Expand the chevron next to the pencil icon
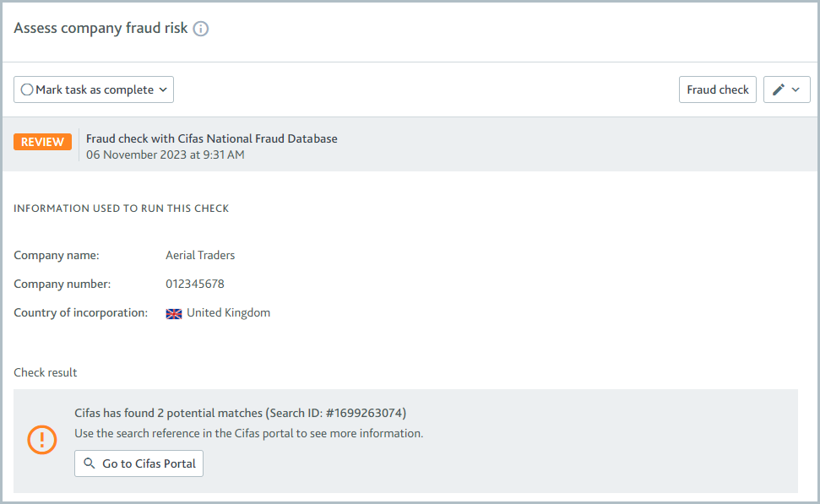The width and height of the screenshot is (820, 504). tap(797, 89)
